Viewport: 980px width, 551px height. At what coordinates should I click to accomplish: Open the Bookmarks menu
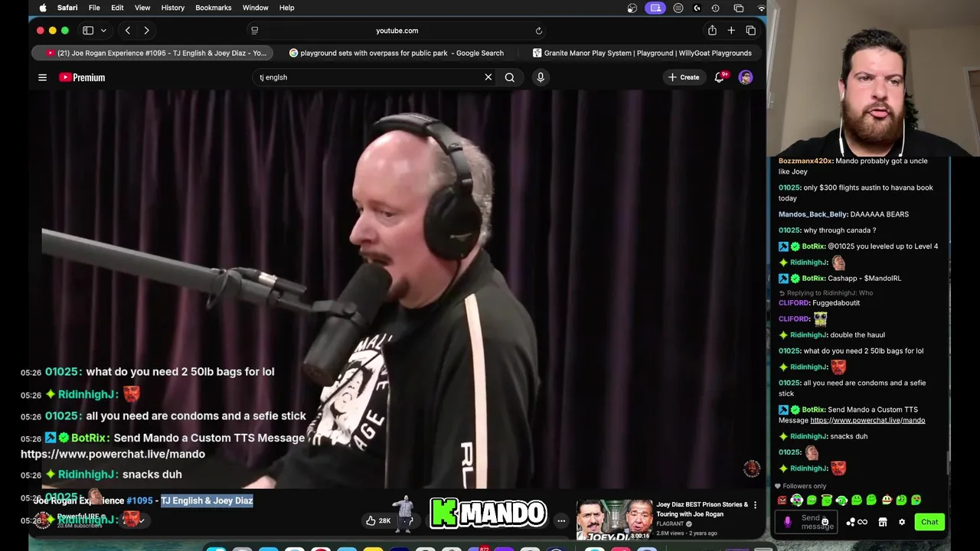pos(214,8)
